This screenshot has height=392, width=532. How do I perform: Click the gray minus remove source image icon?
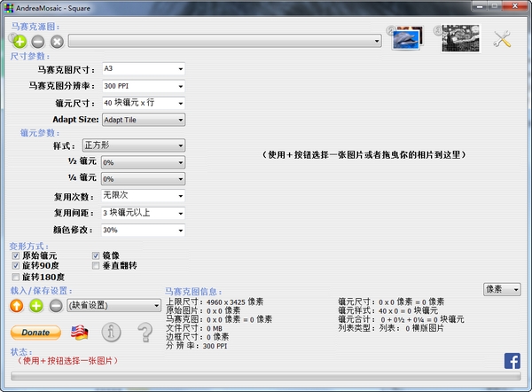[x=38, y=41]
